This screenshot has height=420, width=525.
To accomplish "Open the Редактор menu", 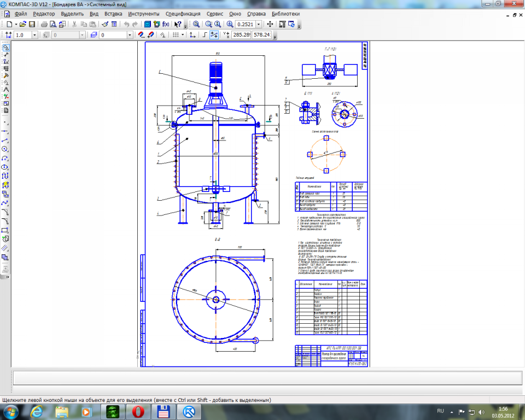I will tap(44, 14).
